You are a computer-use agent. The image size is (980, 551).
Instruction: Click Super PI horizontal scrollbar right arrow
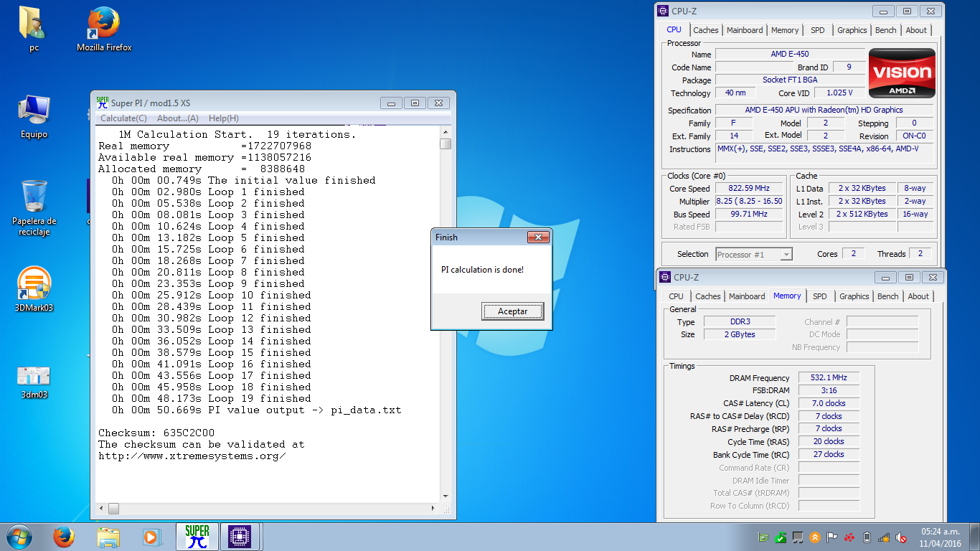click(x=433, y=508)
